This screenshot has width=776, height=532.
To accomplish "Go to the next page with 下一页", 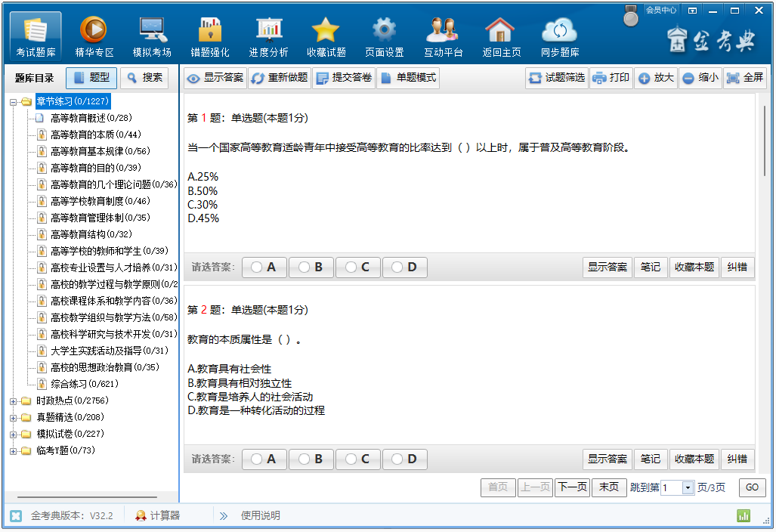I will (572, 487).
